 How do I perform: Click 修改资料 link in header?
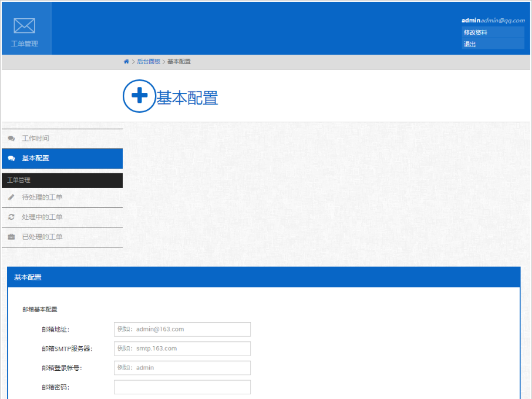coord(493,32)
